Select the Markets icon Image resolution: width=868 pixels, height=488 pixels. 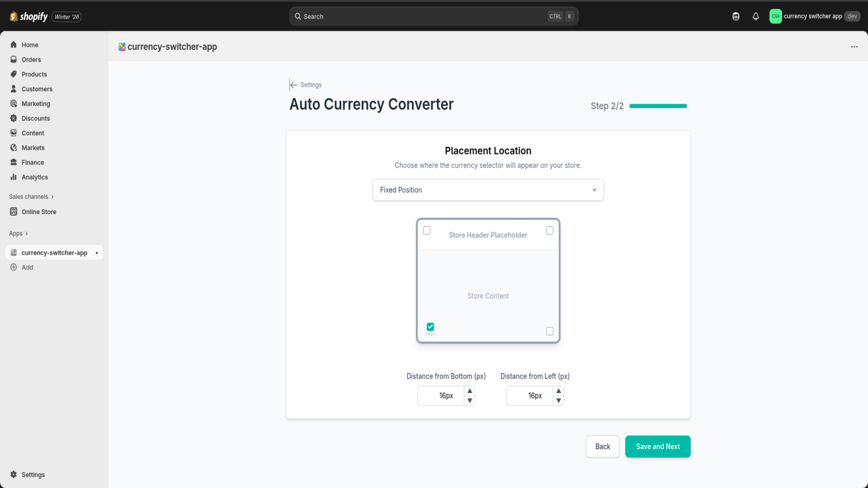pyautogui.click(x=34, y=147)
